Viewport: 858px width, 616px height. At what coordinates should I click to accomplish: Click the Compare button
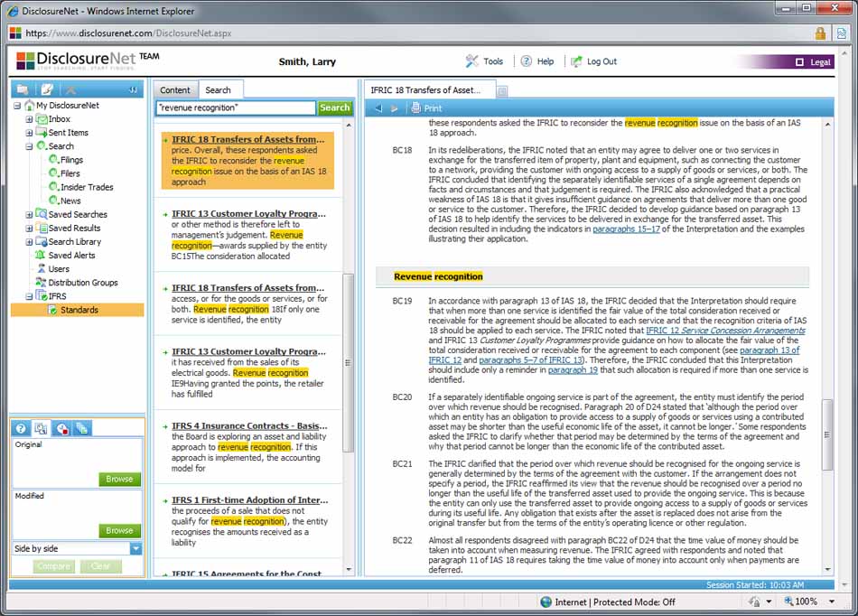(53, 566)
